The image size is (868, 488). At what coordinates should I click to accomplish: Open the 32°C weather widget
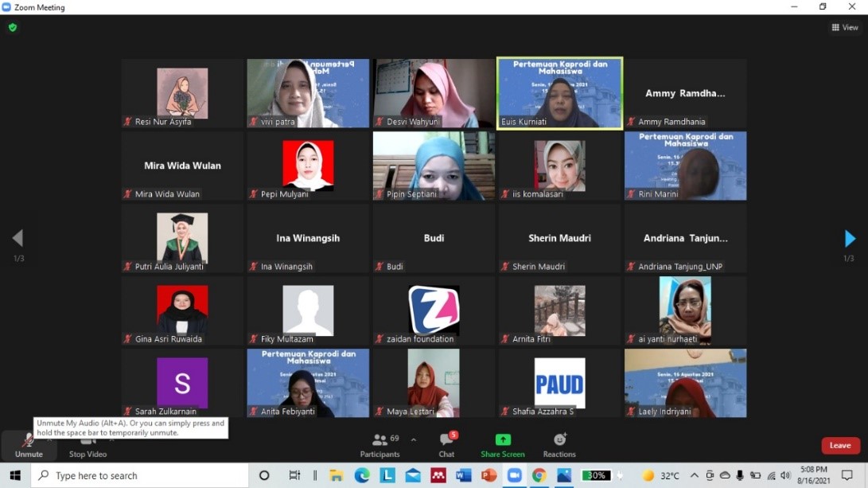coord(661,475)
